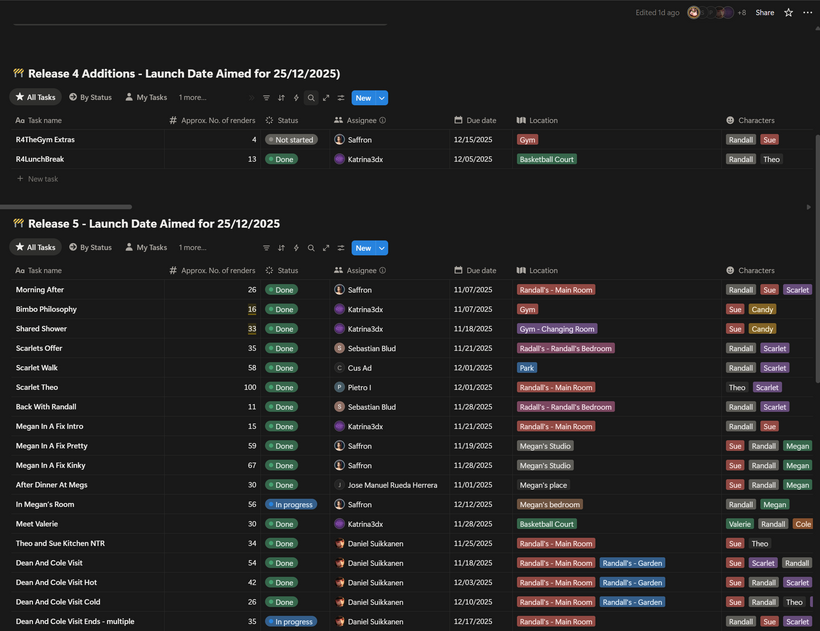Open Release 5 database in full page
Image resolution: width=820 pixels, height=631 pixels.
pos(326,248)
